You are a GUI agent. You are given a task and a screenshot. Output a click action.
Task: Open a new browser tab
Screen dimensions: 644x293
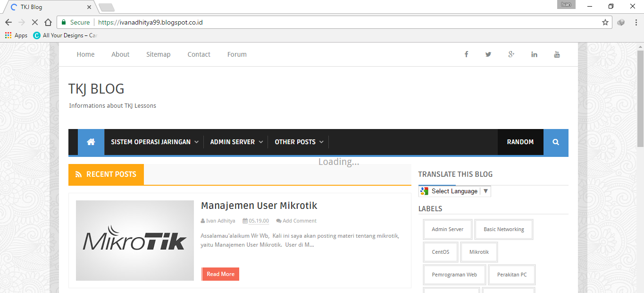107,8
